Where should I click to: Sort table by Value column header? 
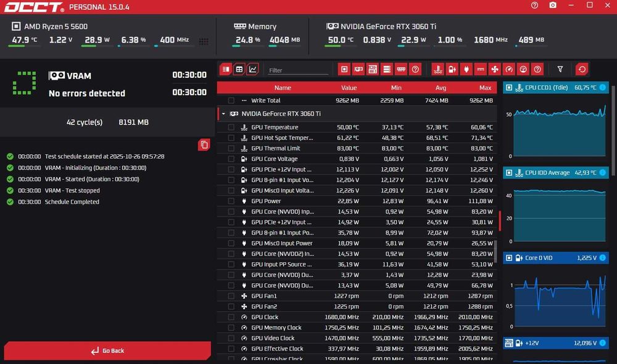pyautogui.click(x=349, y=88)
